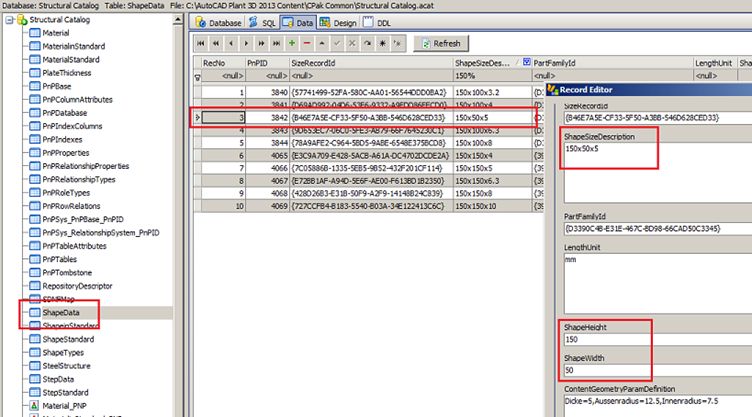This screenshot has height=417, width=752.
Task: Sort by RecNo column header
Action: [223, 63]
